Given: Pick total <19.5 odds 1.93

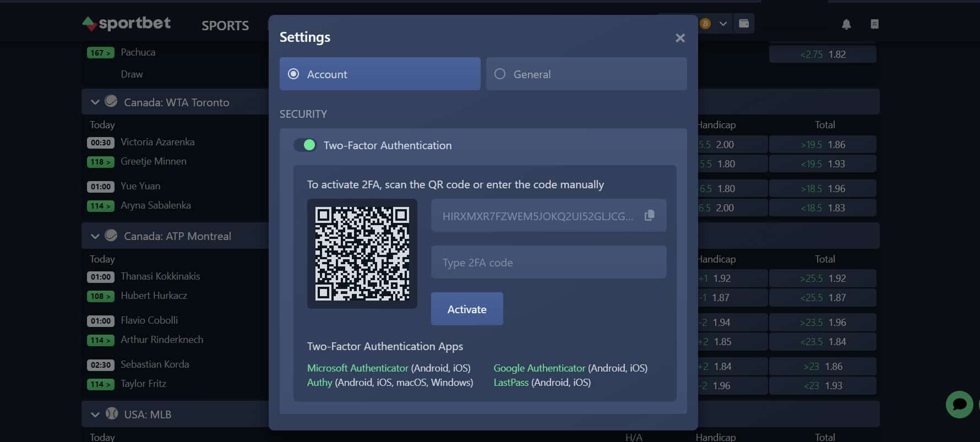Looking at the screenshot, I should (823, 163).
